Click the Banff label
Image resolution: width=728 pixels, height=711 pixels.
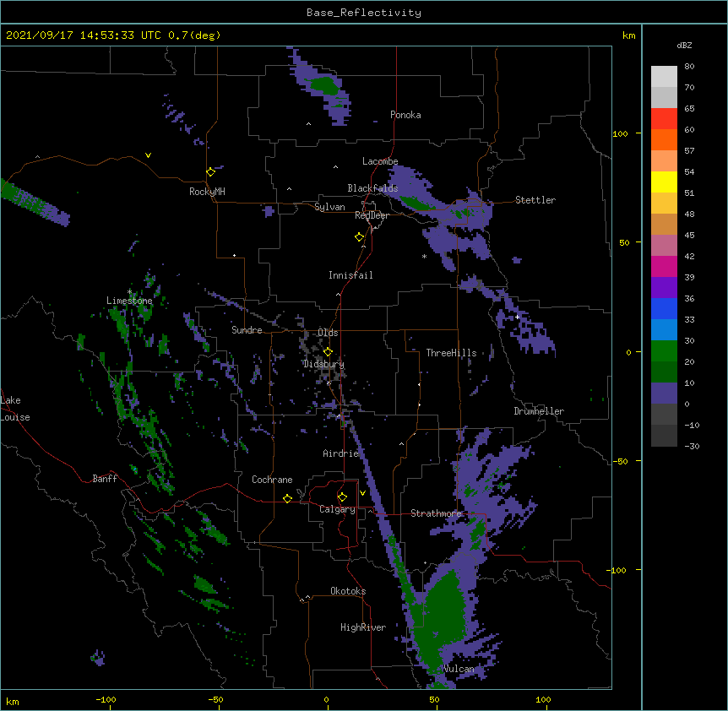[x=105, y=479]
